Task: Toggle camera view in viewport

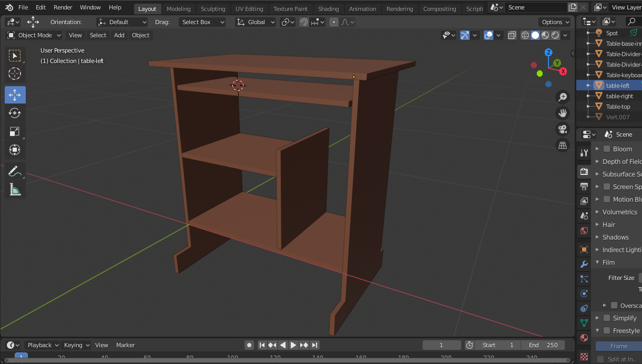Action: pyautogui.click(x=563, y=129)
